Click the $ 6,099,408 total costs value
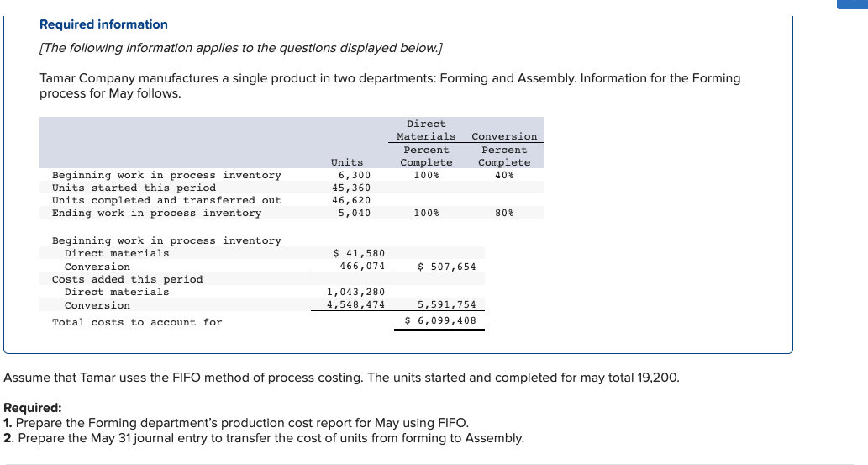 (440, 321)
